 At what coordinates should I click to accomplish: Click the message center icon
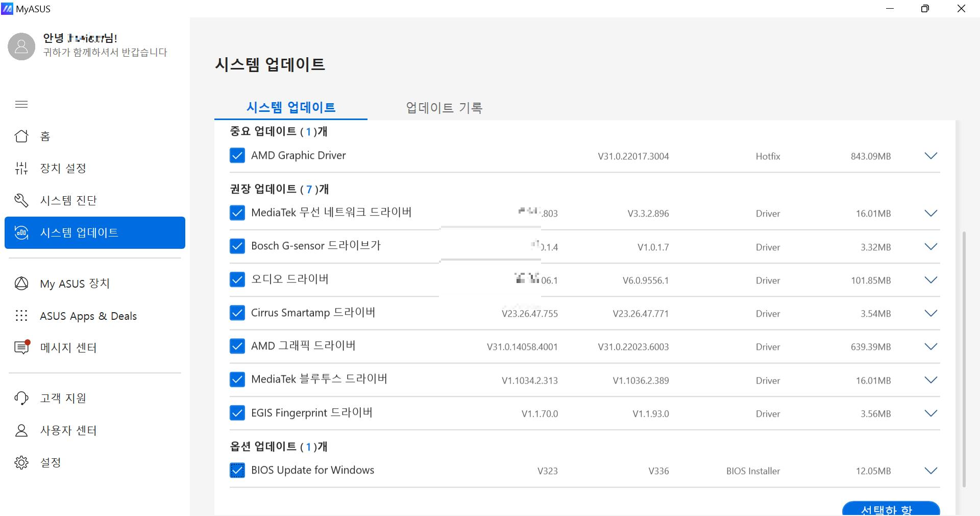[x=21, y=347]
